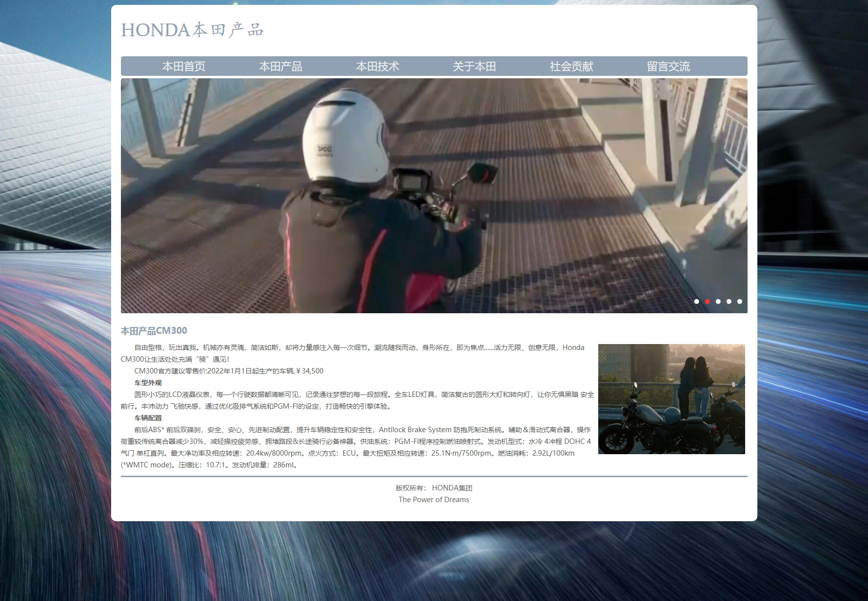Click the HONDA本田产品 site title
The width and height of the screenshot is (868, 601).
(192, 30)
